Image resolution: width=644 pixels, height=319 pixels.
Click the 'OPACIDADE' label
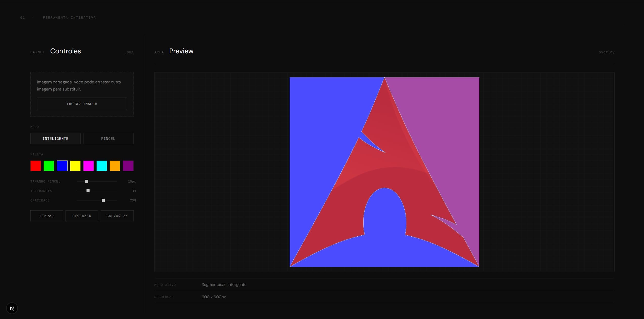tap(40, 200)
